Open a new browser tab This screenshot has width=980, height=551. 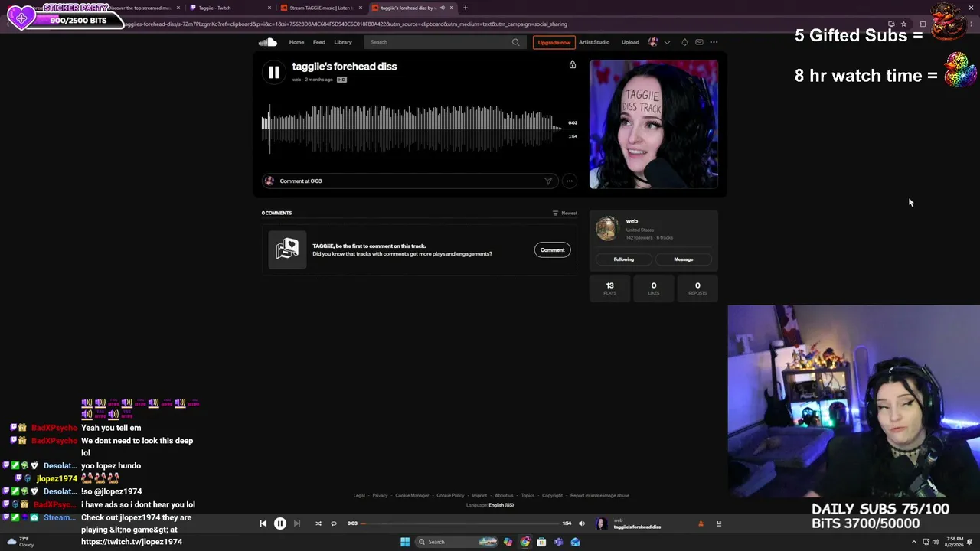coord(465,8)
